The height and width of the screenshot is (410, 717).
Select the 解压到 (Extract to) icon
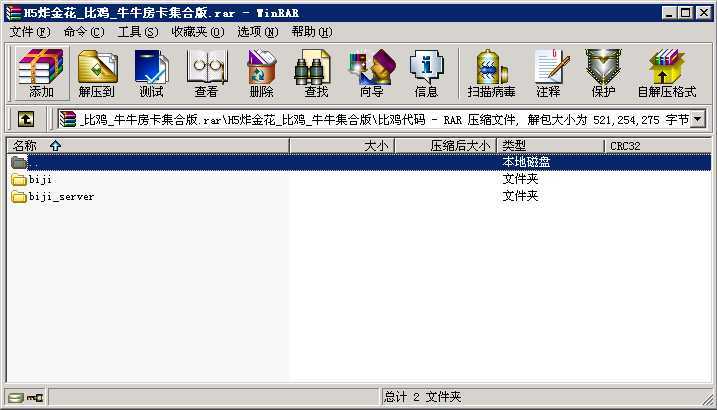[96, 73]
